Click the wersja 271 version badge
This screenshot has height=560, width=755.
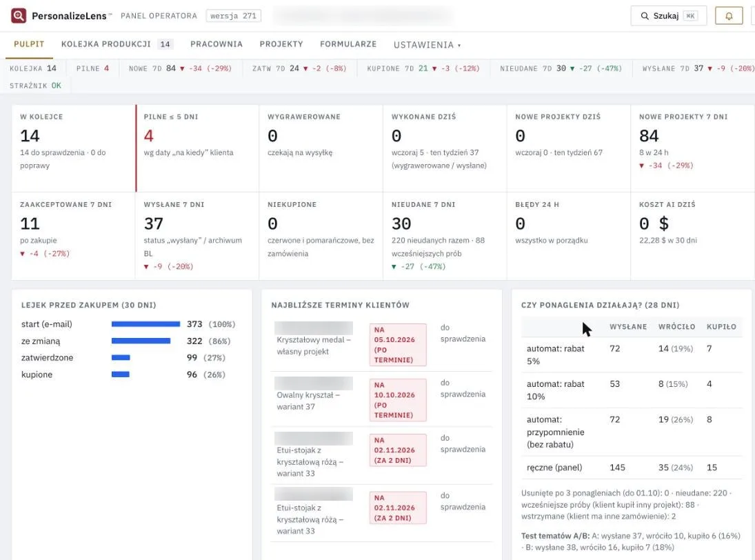click(x=234, y=16)
